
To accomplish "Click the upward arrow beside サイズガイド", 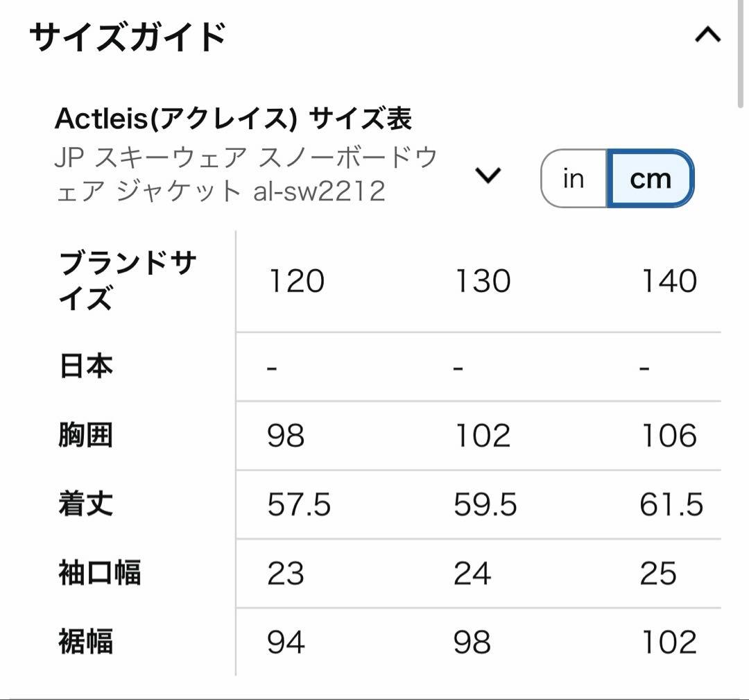I will pyautogui.click(x=707, y=33).
